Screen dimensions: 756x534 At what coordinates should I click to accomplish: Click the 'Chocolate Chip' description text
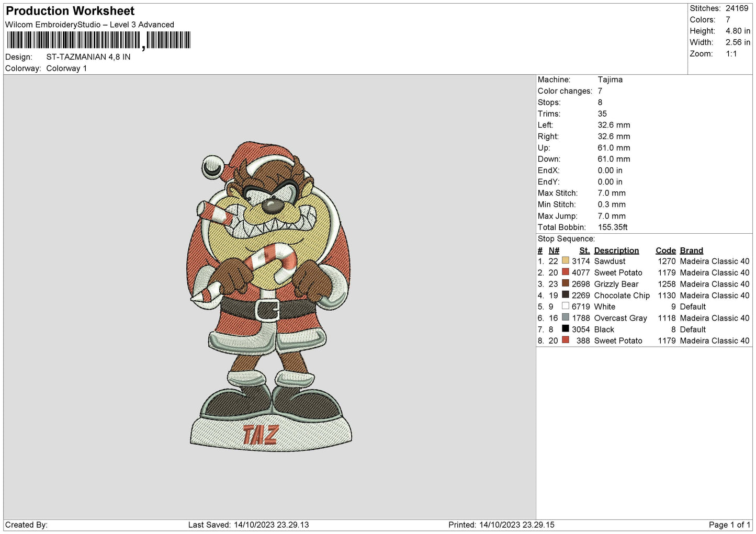tap(622, 296)
